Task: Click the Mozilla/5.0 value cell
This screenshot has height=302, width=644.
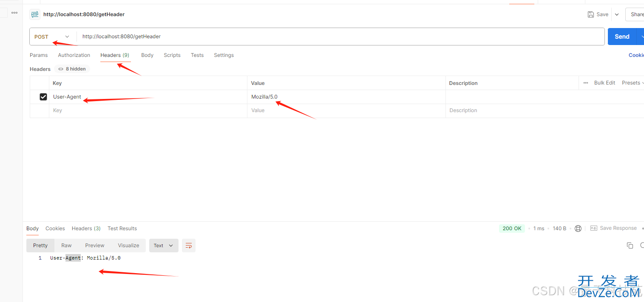Action: pos(346,97)
